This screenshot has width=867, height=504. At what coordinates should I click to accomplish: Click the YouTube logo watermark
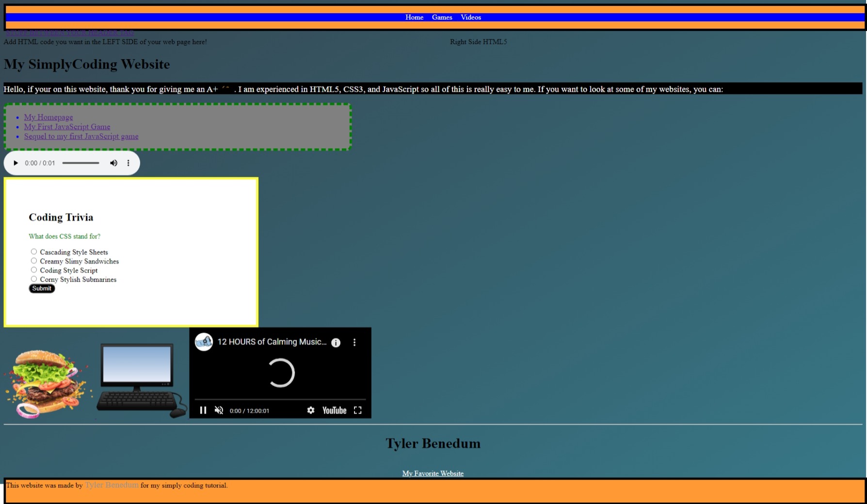[334, 410]
